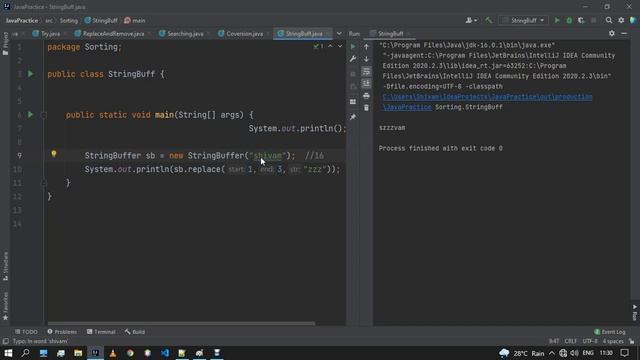
Task: Click Sorting breadcrumb
Action: (69, 20)
